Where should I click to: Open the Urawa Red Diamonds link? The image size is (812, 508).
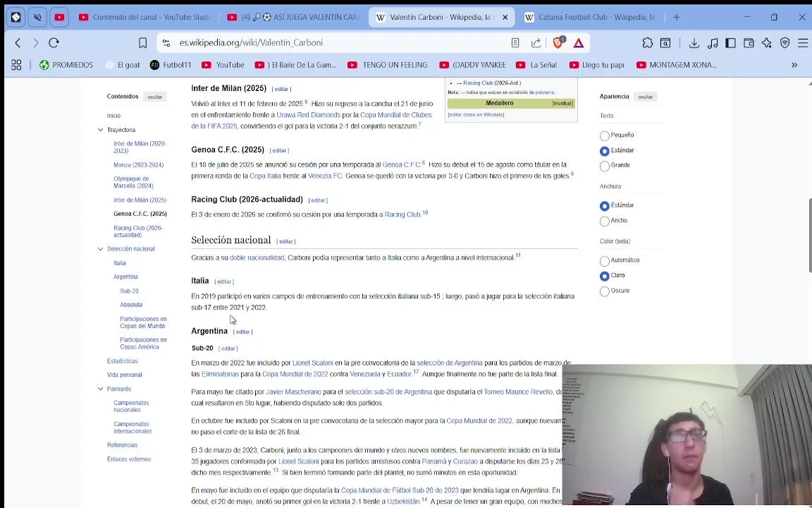(308, 114)
